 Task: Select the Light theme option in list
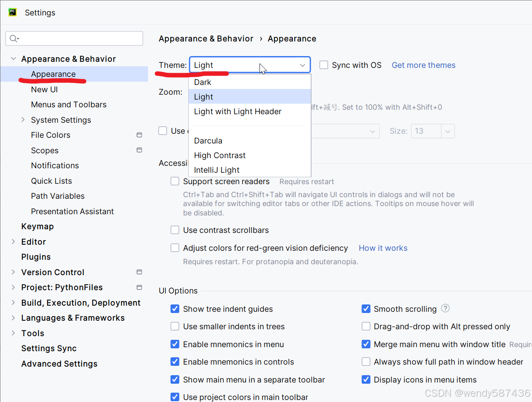tap(250, 97)
